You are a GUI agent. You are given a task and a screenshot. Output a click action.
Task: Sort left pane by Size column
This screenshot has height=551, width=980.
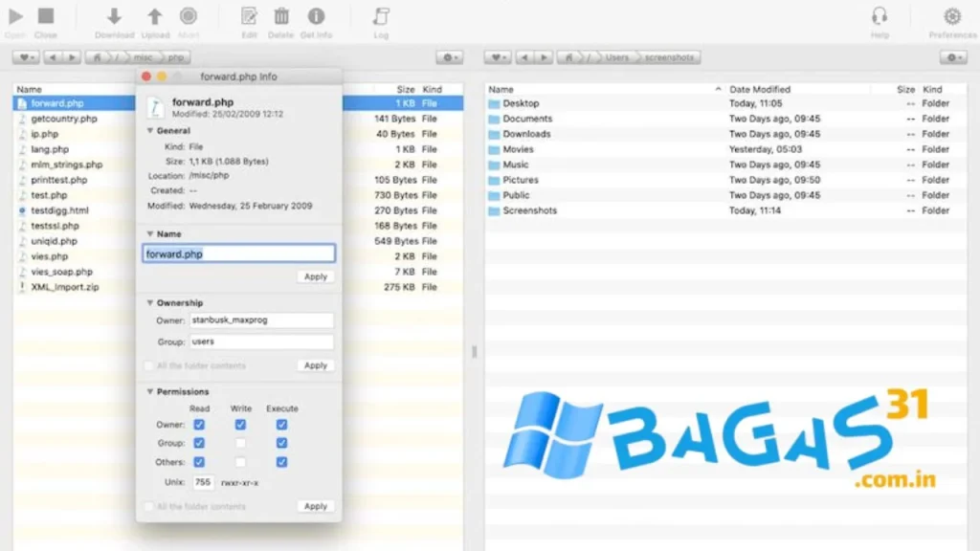[x=406, y=89]
